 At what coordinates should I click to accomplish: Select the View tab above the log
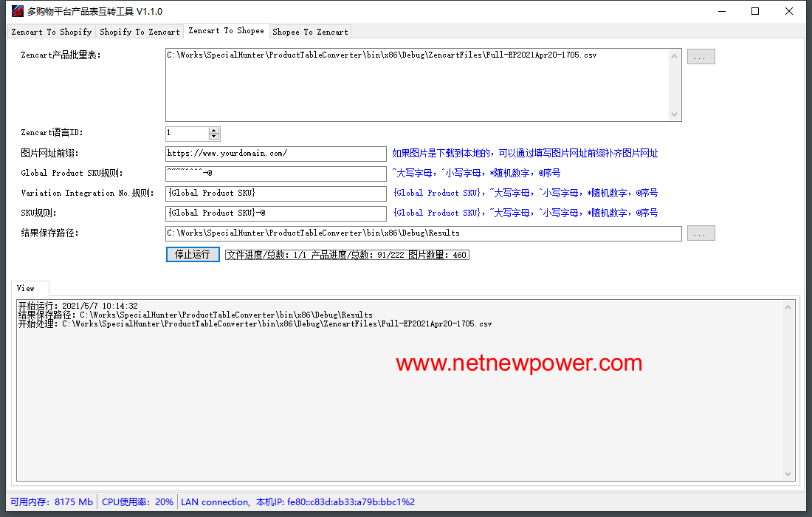[x=27, y=288]
